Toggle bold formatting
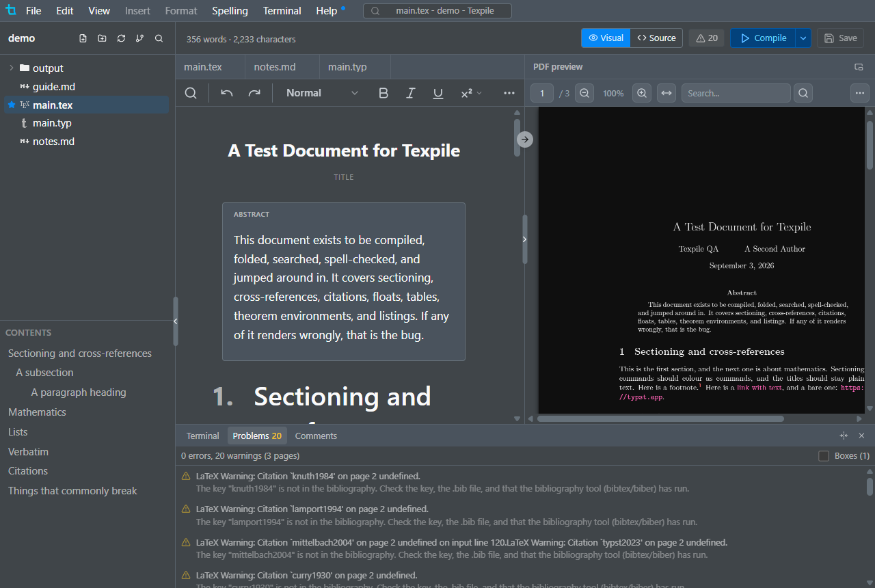 point(383,93)
